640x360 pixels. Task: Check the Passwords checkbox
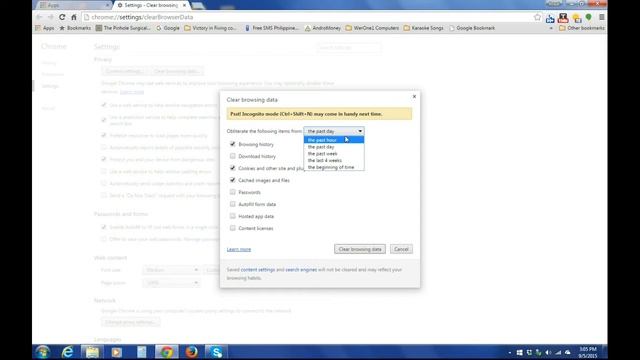pyautogui.click(x=233, y=192)
